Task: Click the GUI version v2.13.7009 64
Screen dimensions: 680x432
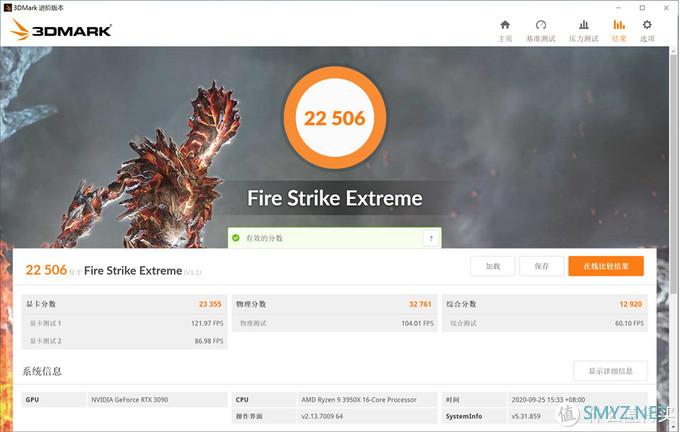Action: click(322, 416)
